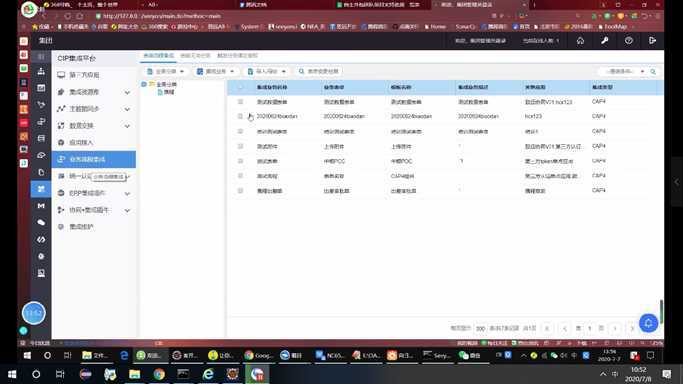Open the second toolbar dropdown with blue icon

[x=216, y=71]
